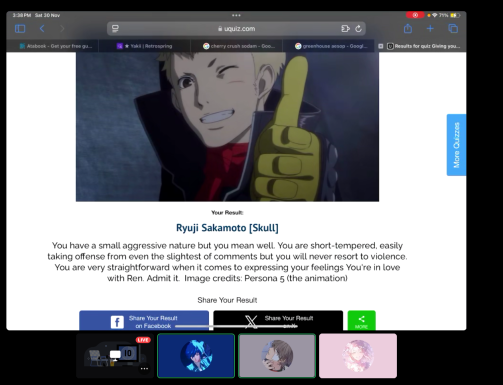Tap the battery status icon
The width and height of the screenshot is (503, 385).
[455, 15]
